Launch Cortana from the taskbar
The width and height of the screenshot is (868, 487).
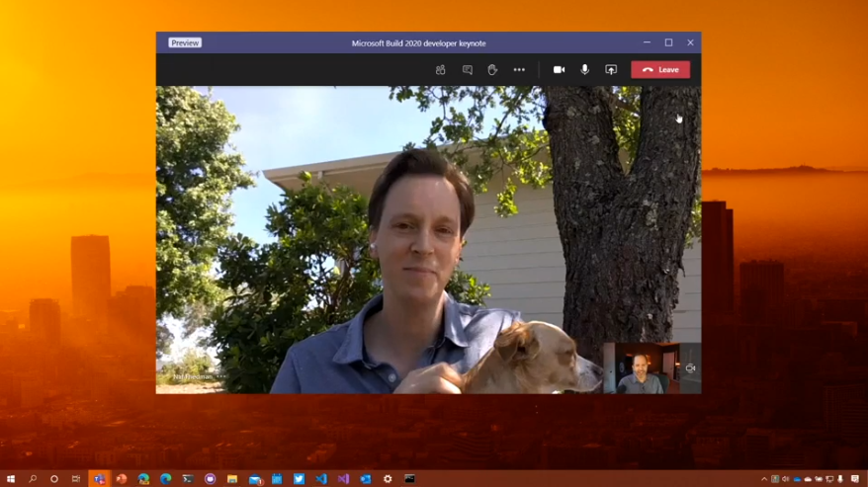[54, 479]
